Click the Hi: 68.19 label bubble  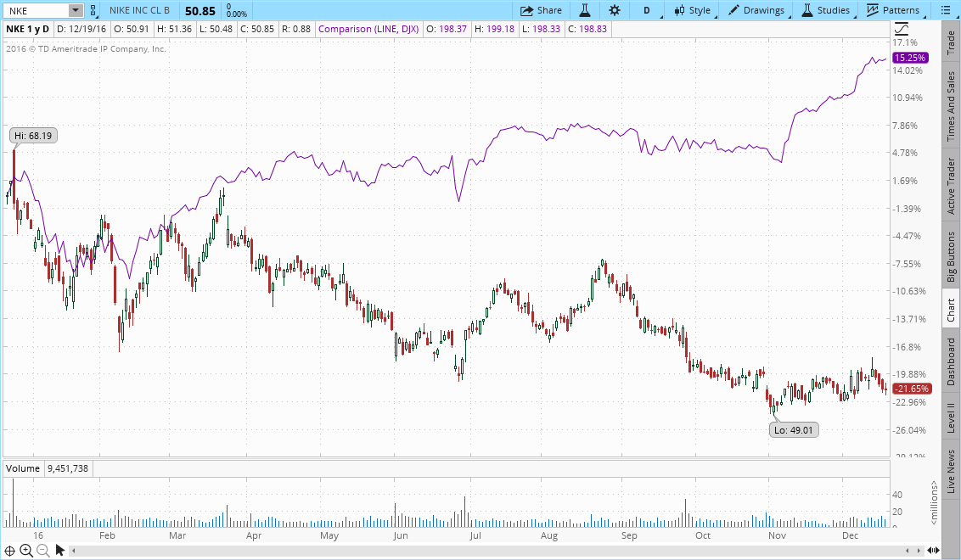[x=33, y=136]
